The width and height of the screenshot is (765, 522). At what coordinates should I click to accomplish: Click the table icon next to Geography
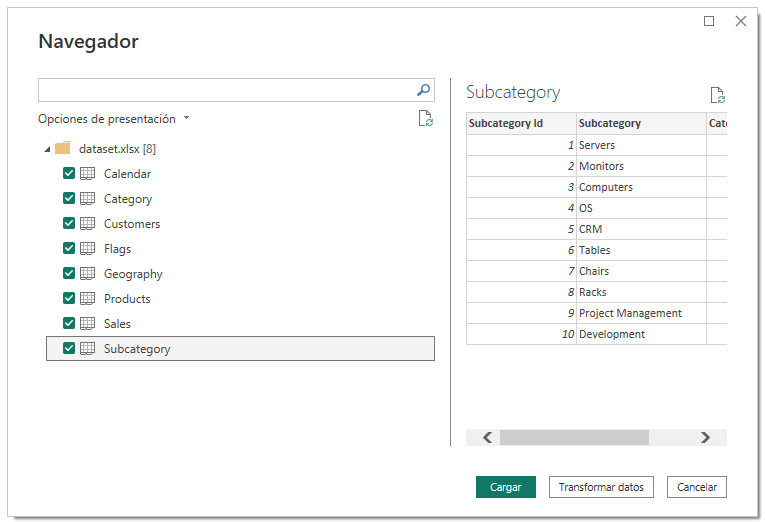point(88,274)
